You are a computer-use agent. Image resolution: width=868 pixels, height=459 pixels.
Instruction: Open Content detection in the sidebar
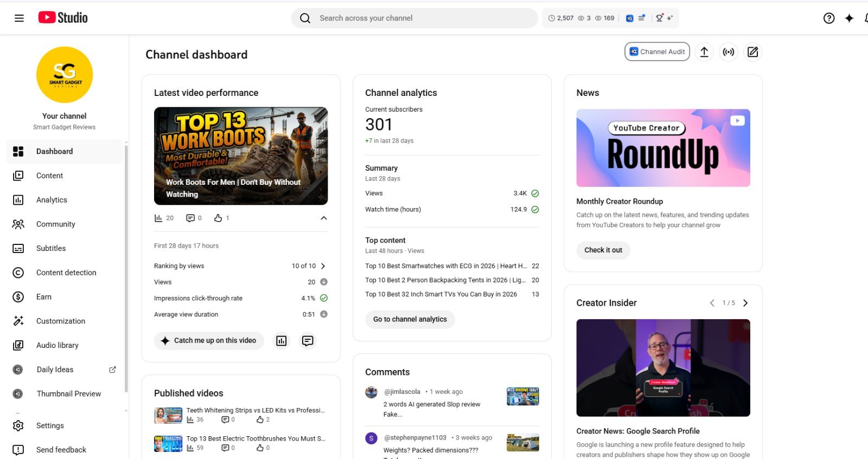click(x=65, y=273)
